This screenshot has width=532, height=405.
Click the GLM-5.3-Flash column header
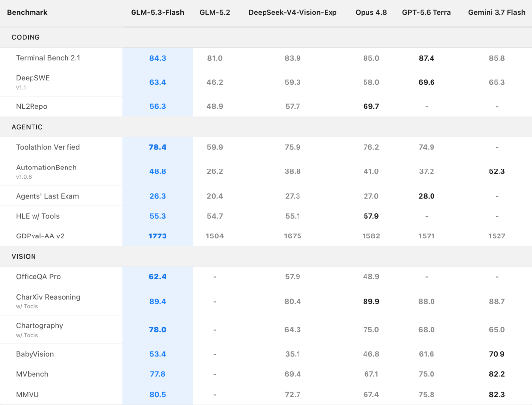pos(158,12)
